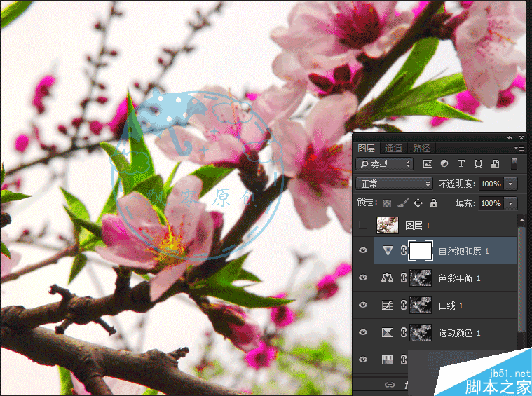The image size is (532, 396).
Task: Click the bottom layer's gradient map icon
Action: pos(388,360)
